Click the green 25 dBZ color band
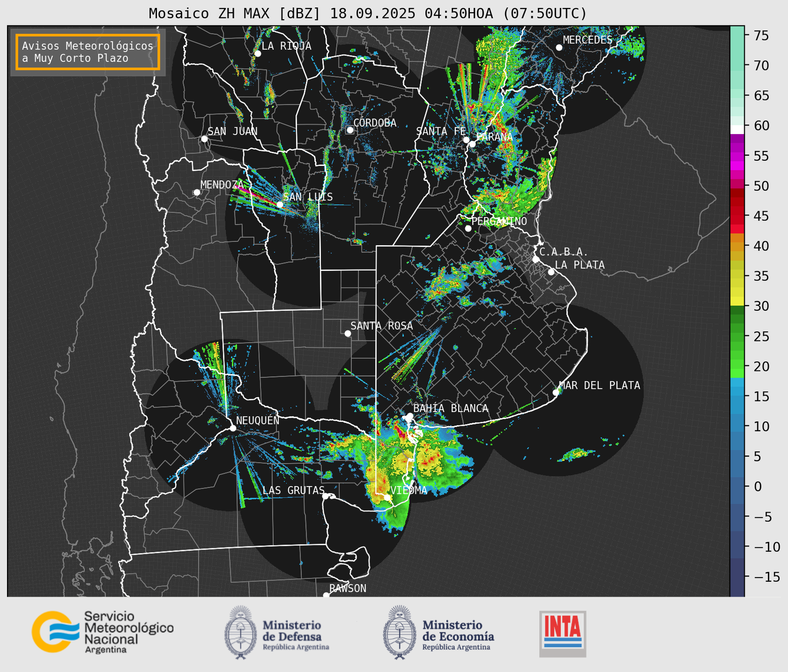788x672 pixels. point(737,336)
